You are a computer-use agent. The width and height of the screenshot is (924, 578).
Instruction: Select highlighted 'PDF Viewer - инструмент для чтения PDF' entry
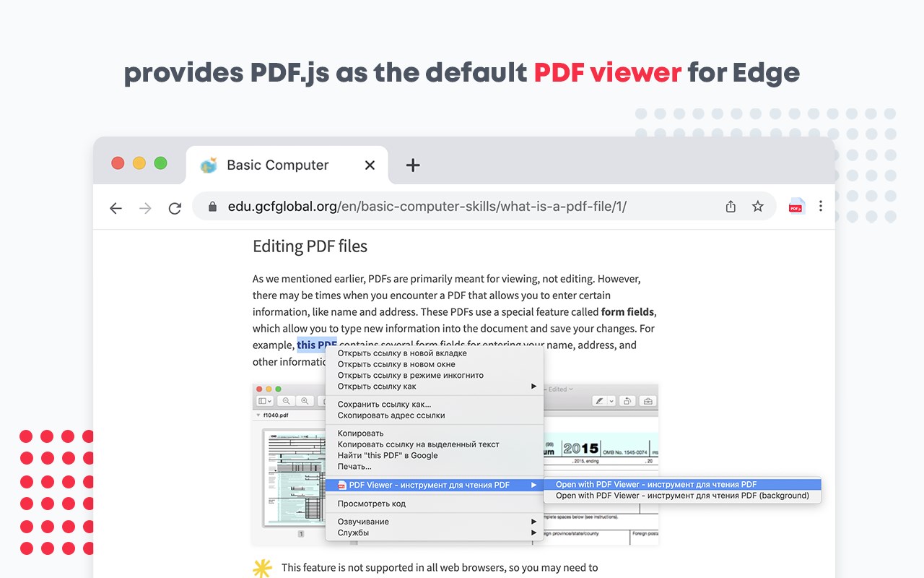click(434, 485)
